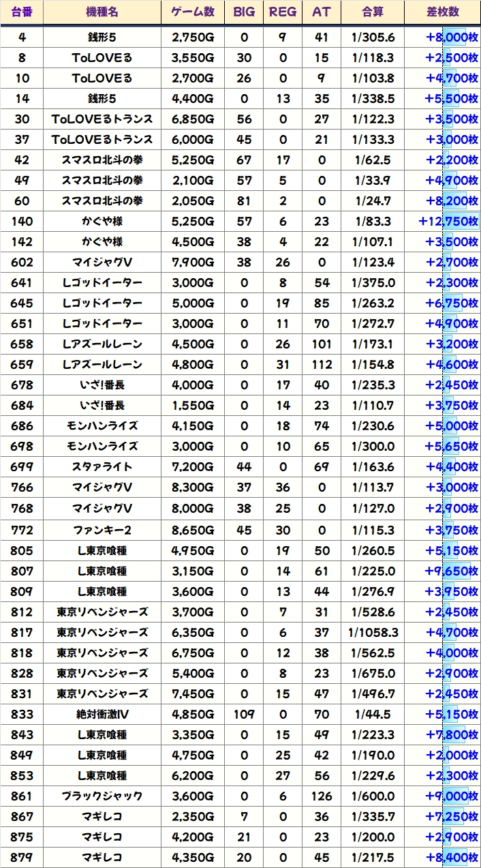Select the スタァライト machine name cell
Image resolution: width=481 pixels, height=868 pixels.
[x=102, y=467]
